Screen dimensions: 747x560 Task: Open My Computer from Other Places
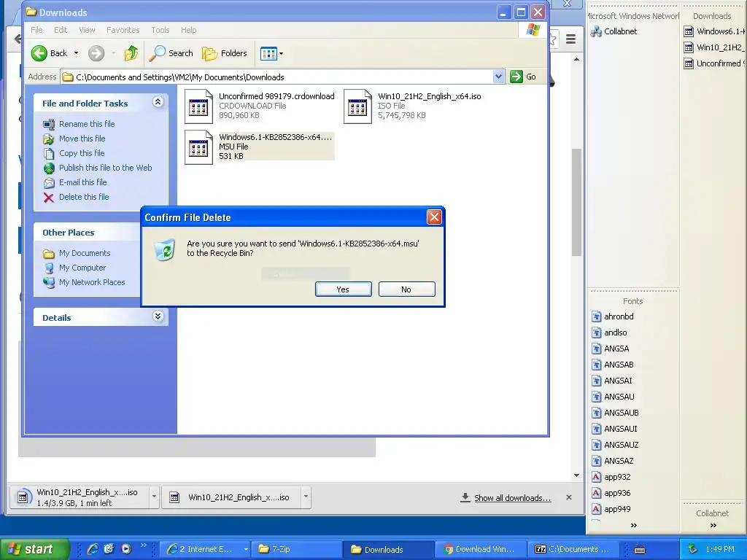[82, 268]
